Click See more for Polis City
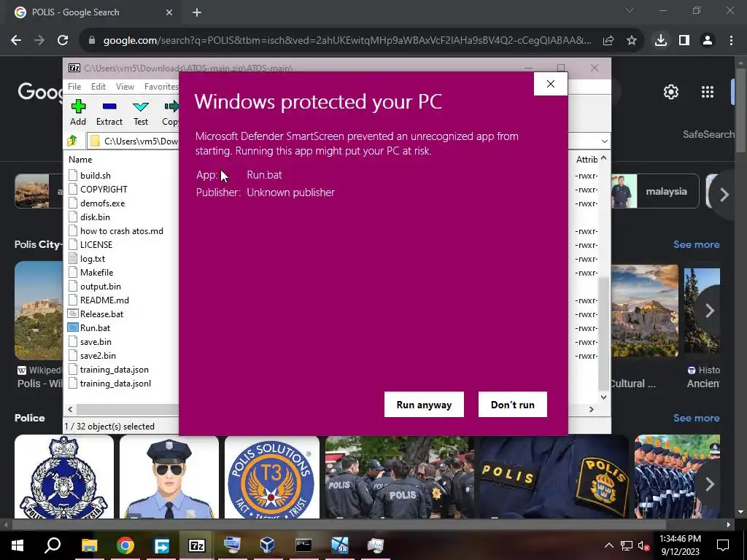Screen dimensions: 747x560 click(697, 245)
